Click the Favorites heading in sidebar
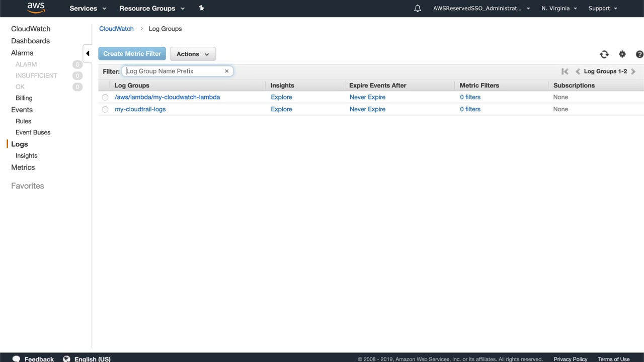The height and width of the screenshot is (362, 644). coord(28,186)
